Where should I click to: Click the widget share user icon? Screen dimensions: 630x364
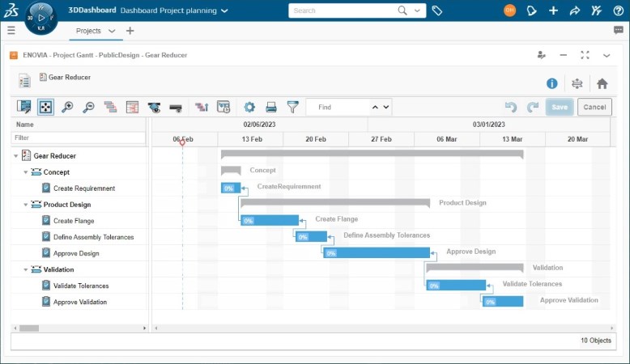[541, 55]
